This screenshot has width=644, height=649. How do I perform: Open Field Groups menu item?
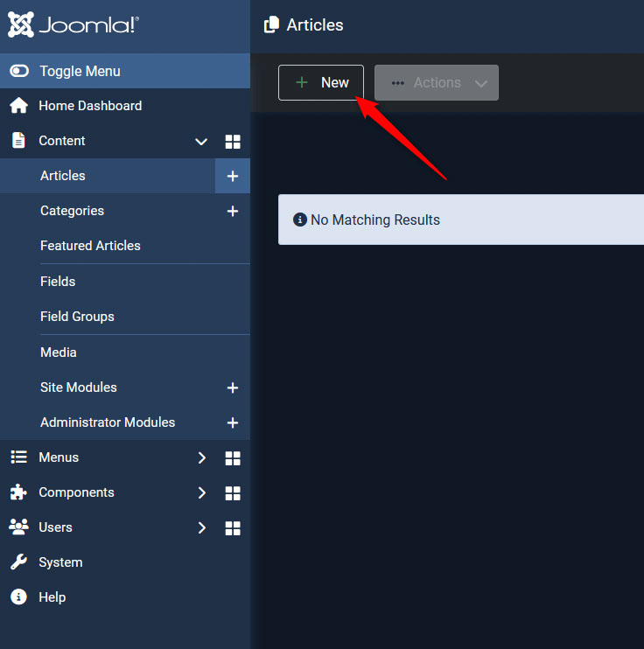tap(77, 317)
